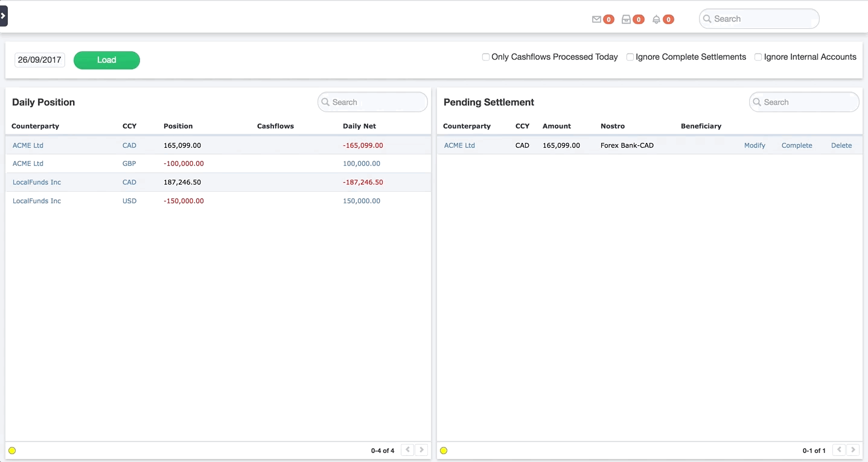This screenshot has height=462, width=868.
Task: Open ACME Ltd link in CAD position row
Action: click(x=28, y=145)
